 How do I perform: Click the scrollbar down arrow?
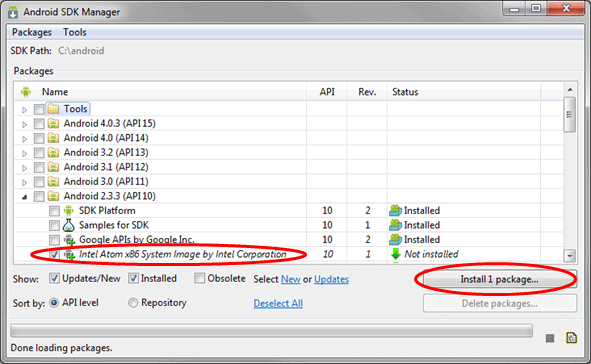[x=570, y=255]
